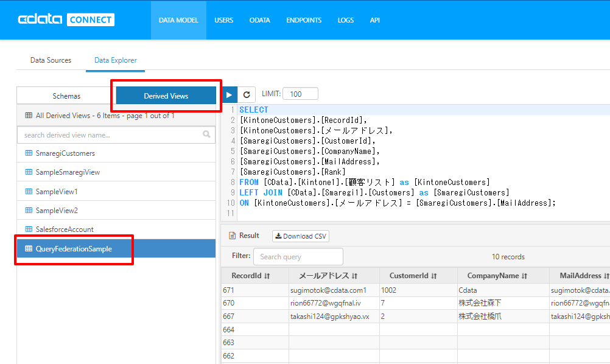Click the All Derived Views table icon
The height and width of the screenshot is (364, 610).
tap(29, 115)
